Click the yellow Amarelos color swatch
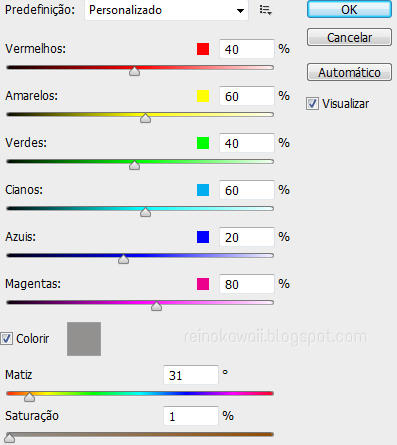This screenshot has height=445, width=397. click(203, 96)
